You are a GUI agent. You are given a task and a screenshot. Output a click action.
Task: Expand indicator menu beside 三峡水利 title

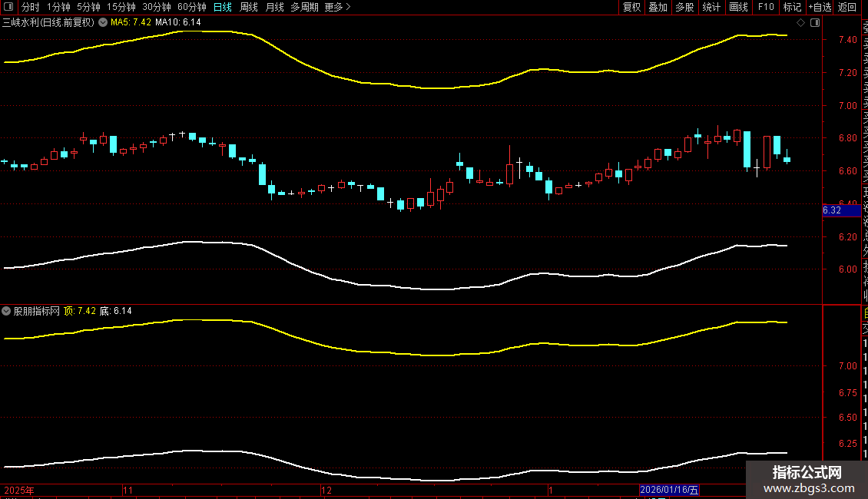[103, 22]
